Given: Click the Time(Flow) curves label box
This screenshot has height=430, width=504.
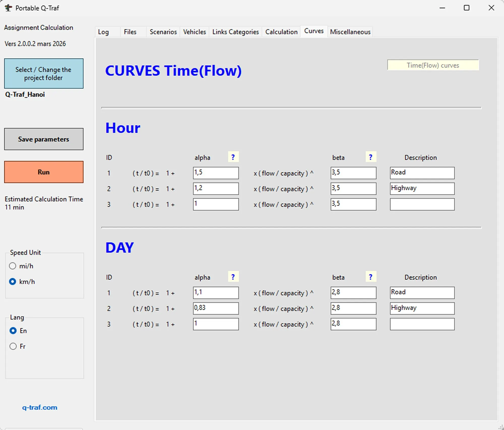Looking at the screenshot, I should coord(433,65).
